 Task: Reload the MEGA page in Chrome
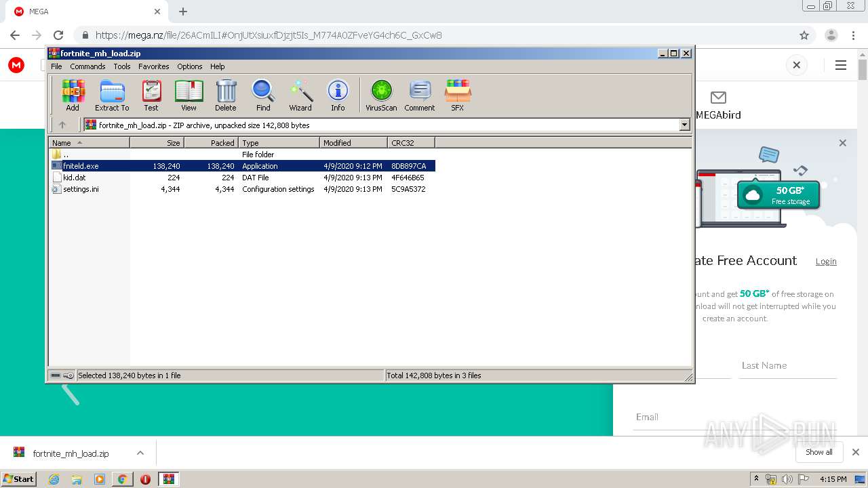click(x=58, y=35)
